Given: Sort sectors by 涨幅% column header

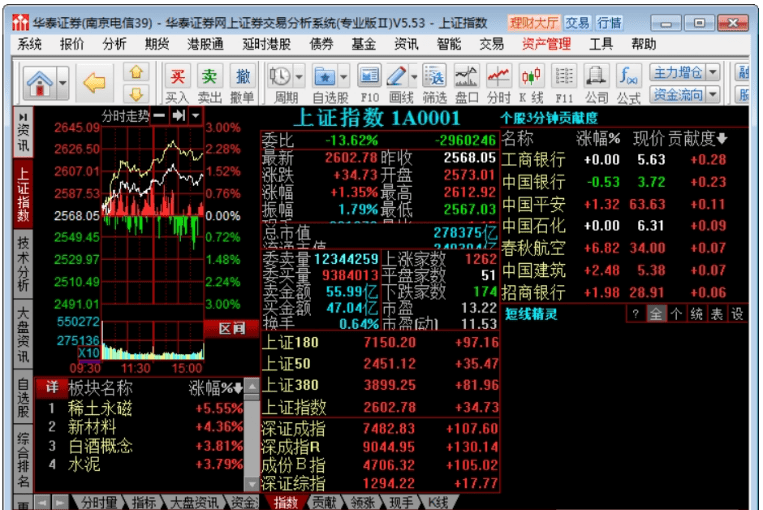Looking at the screenshot, I should 215,388.
